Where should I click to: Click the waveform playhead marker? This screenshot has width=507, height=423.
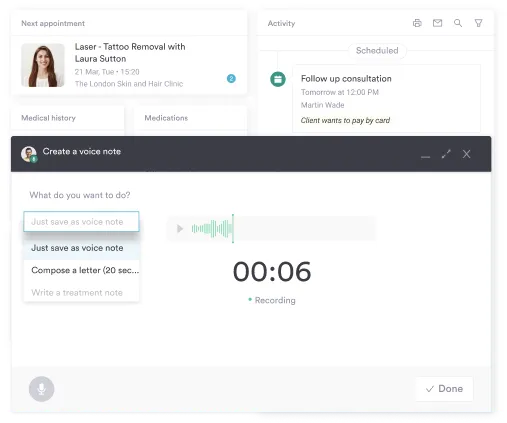233,229
